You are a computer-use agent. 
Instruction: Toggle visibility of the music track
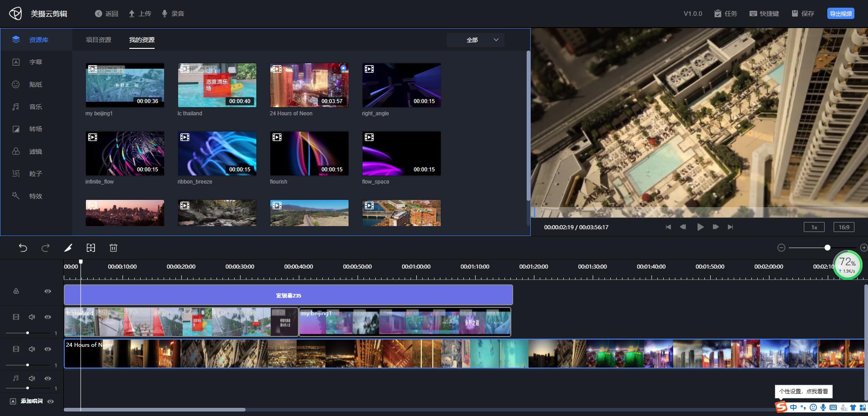[x=47, y=378]
